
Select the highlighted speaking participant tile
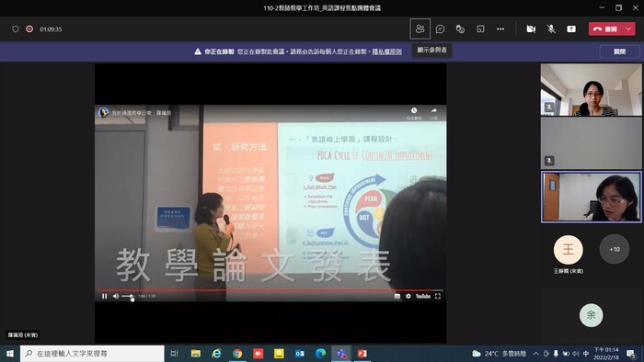click(591, 197)
